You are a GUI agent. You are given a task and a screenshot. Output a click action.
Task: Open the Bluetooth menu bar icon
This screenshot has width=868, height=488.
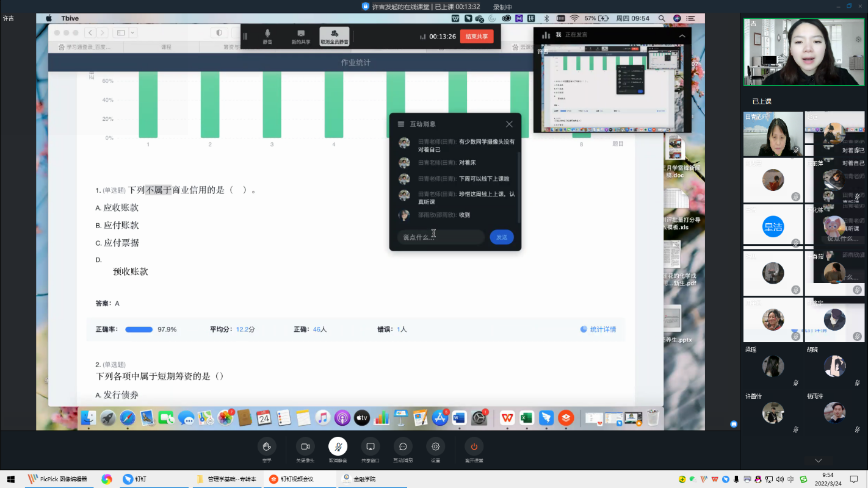(547, 18)
